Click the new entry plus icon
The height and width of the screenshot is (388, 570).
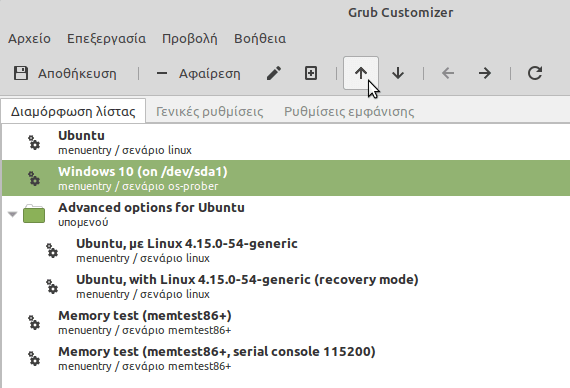311,73
